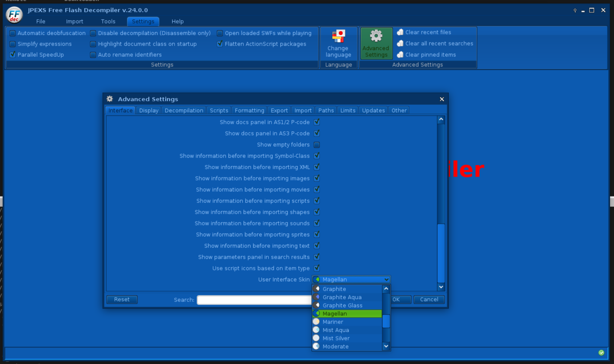Image resolution: width=614 pixels, height=364 pixels.
Task: Open the Tools ribbon tab
Action: tap(108, 21)
